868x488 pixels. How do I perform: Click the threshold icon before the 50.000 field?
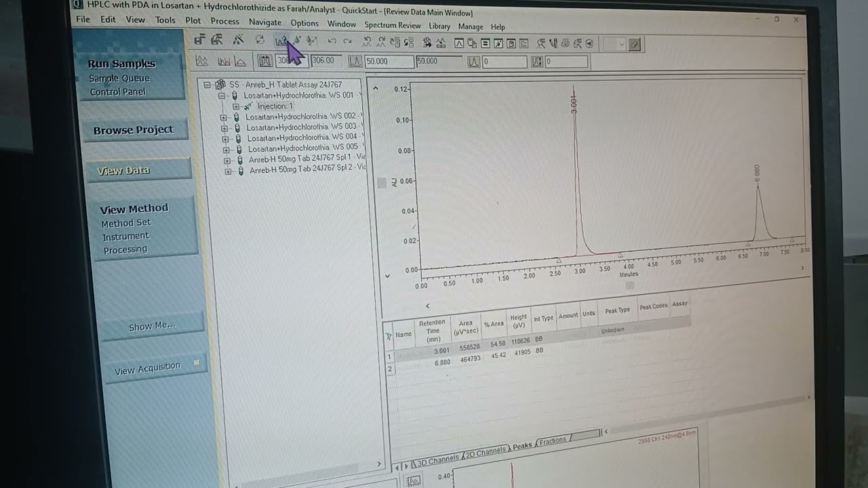click(x=355, y=61)
